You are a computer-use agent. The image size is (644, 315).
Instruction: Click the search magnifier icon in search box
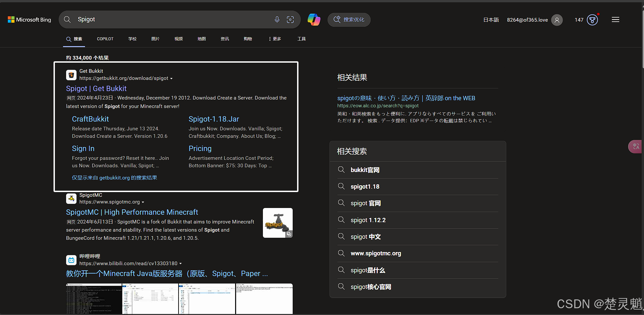point(67,20)
